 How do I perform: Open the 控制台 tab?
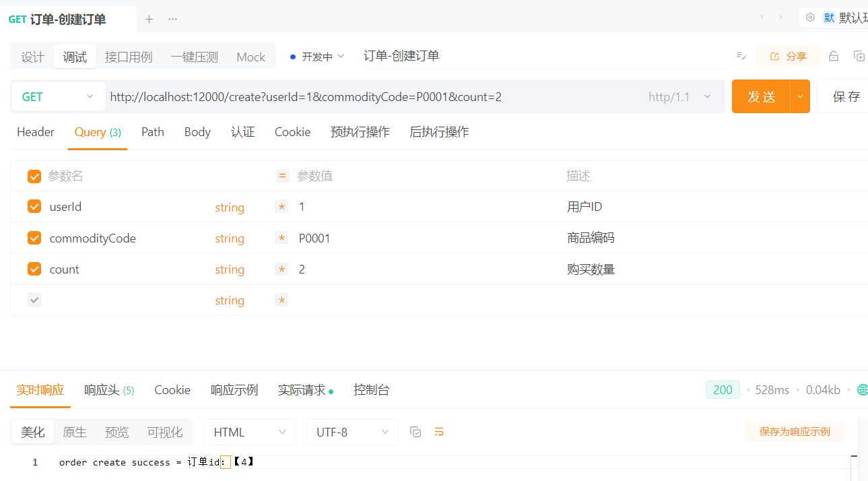tap(372, 390)
